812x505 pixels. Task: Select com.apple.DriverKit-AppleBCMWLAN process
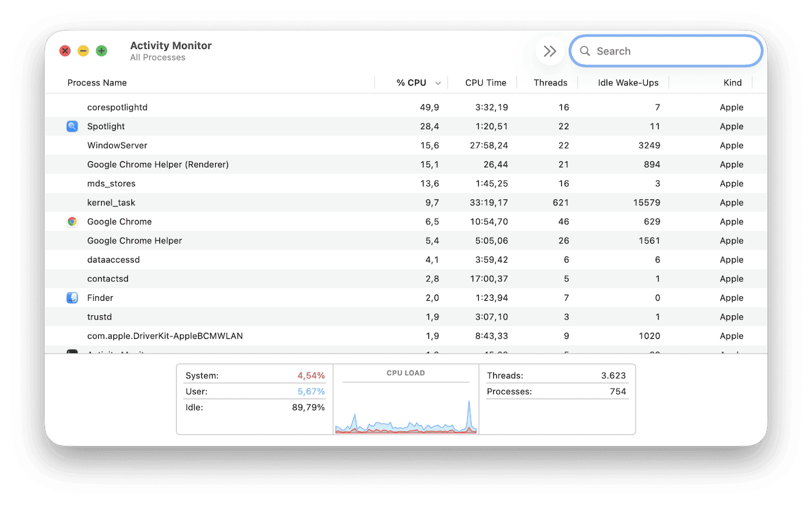click(x=165, y=336)
